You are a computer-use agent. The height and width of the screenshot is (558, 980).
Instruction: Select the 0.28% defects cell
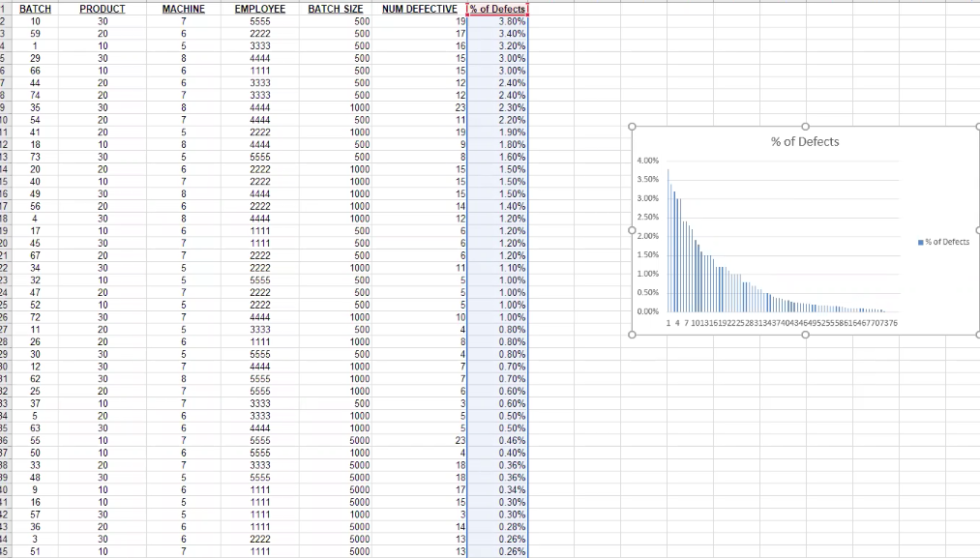click(497, 527)
